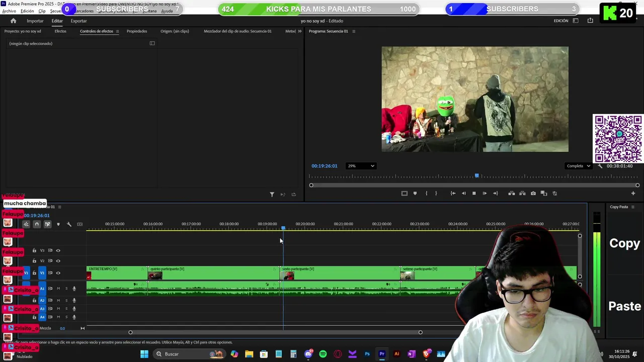Toggle sync lock on V2 track
644x362 pixels.
[x=50, y=261]
